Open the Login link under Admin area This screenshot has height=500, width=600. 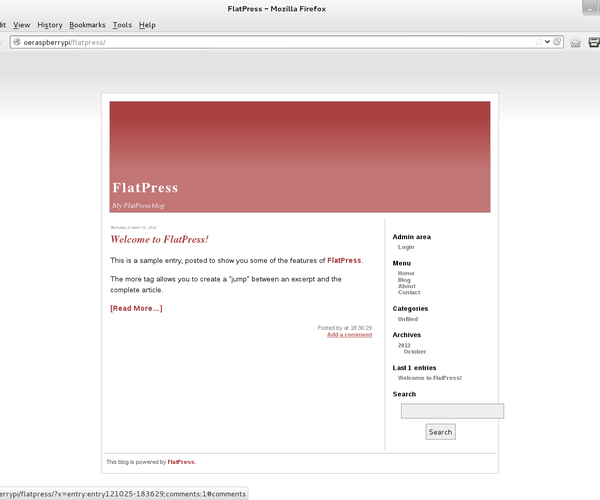coord(406,247)
